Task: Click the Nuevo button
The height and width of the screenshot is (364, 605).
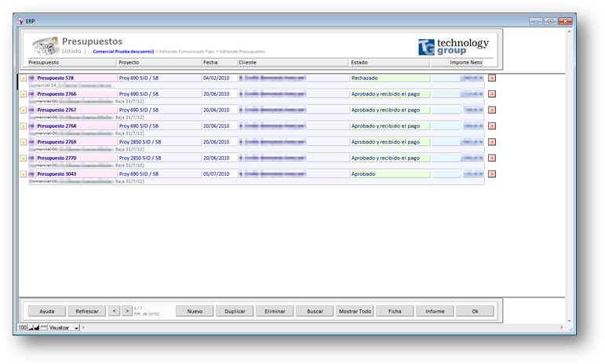Action: coord(195,311)
